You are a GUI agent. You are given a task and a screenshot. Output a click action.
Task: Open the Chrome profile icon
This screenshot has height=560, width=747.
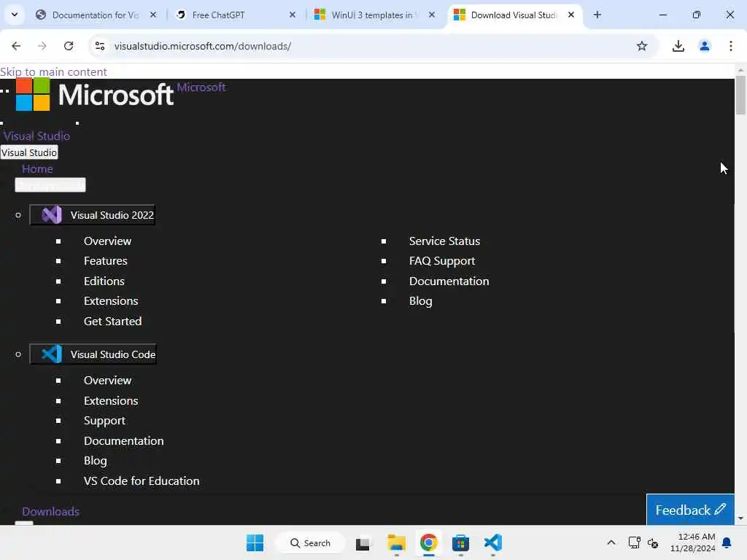(704, 46)
